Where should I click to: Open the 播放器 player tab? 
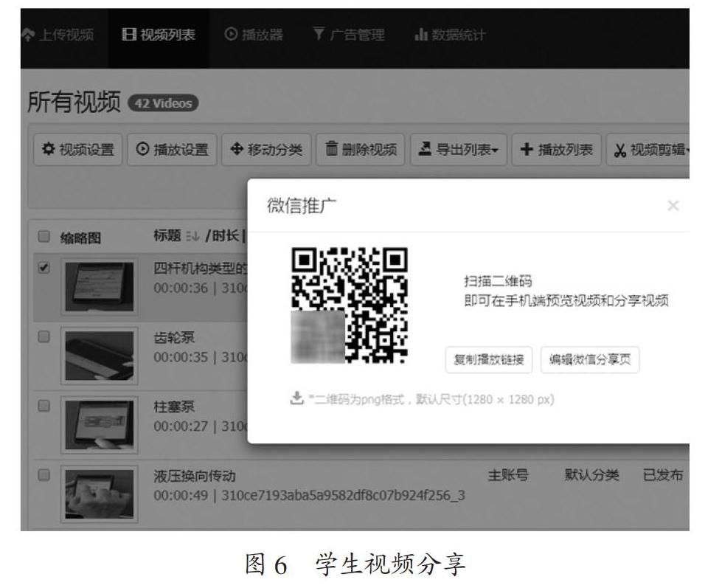click(x=253, y=35)
